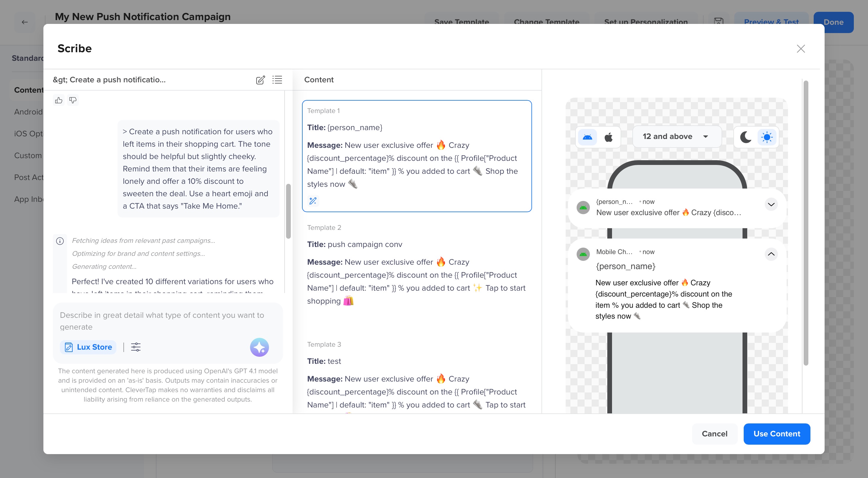This screenshot has width=868, height=478.
Task: Click the chat title '> Create a push notificatio...'
Action: pyautogui.click(x=109, y=79)
